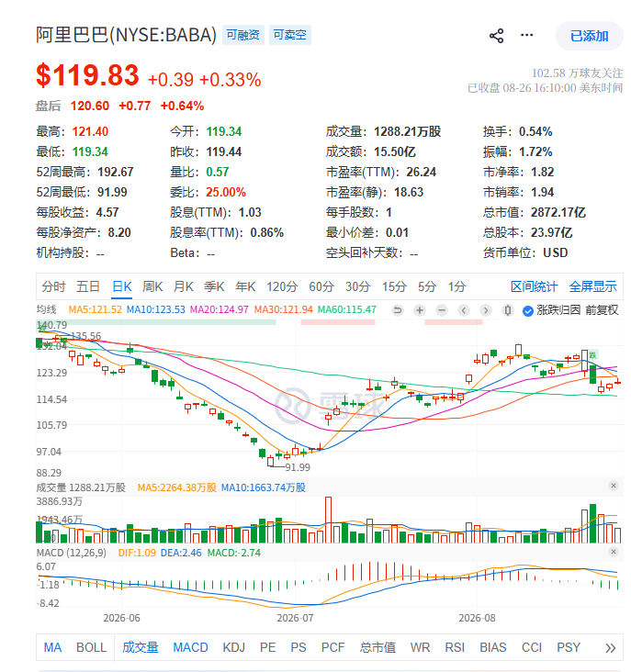
Task: Switch to the 1分 chart interval
Action: click(457, 286)
